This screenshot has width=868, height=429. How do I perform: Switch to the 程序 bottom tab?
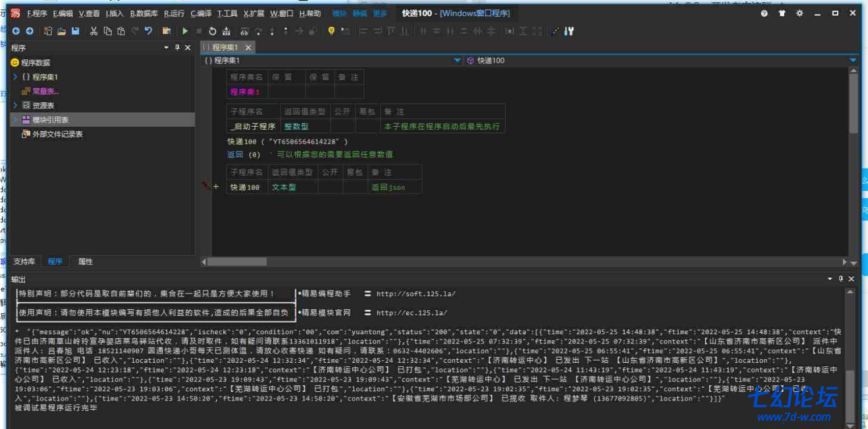tap(55, 262)
